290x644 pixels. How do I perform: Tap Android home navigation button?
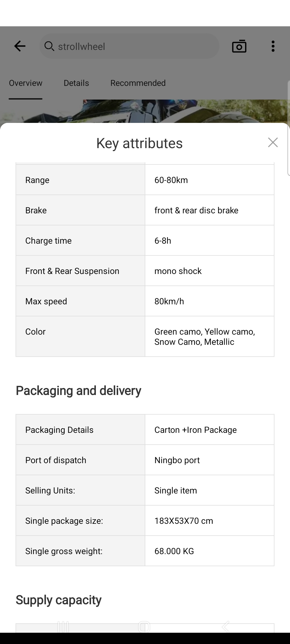pos(144,627)
